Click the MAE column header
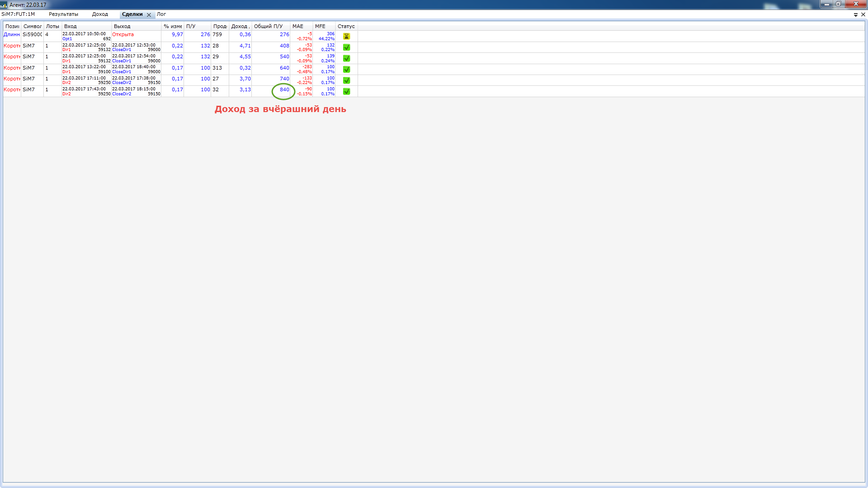 (298, 26)
